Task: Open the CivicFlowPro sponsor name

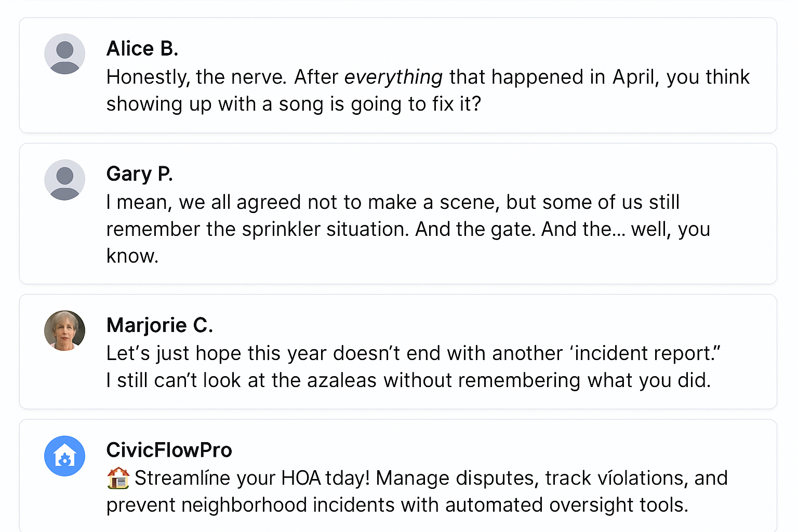Action: click(x=169, y=450)
